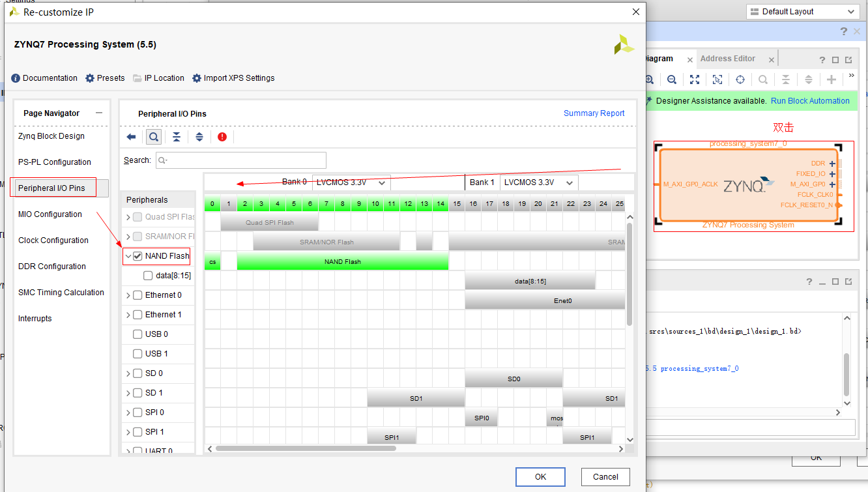Switch to the Address Editor tab
The width and height of the screenshot is (868, 492).
pos(728,59)
